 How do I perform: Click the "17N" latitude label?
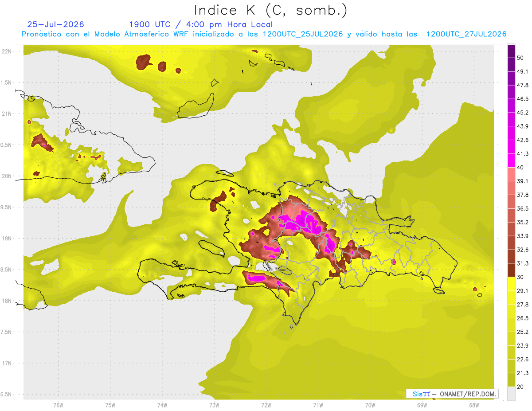pos(7,363)
